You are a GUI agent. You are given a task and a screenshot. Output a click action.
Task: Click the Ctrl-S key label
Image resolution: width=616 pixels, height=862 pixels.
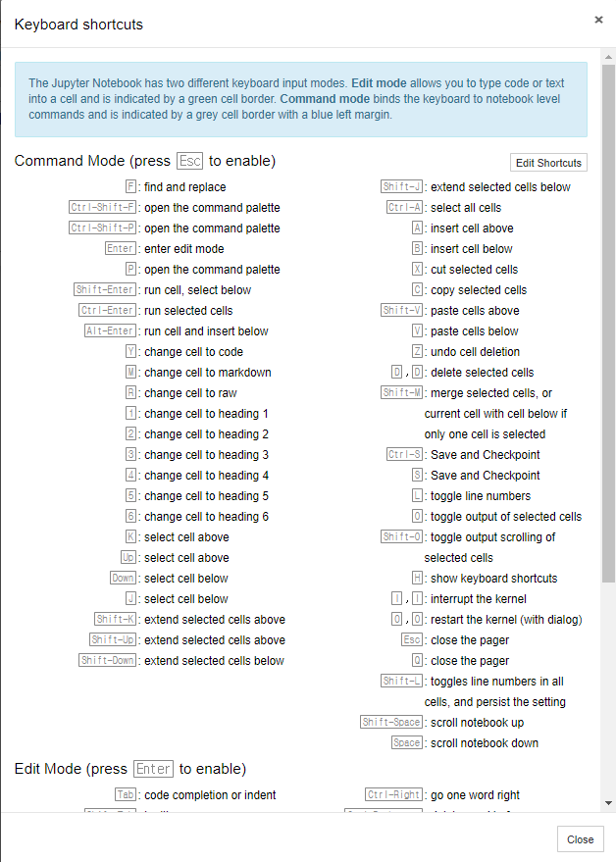[x=405, y=454]
